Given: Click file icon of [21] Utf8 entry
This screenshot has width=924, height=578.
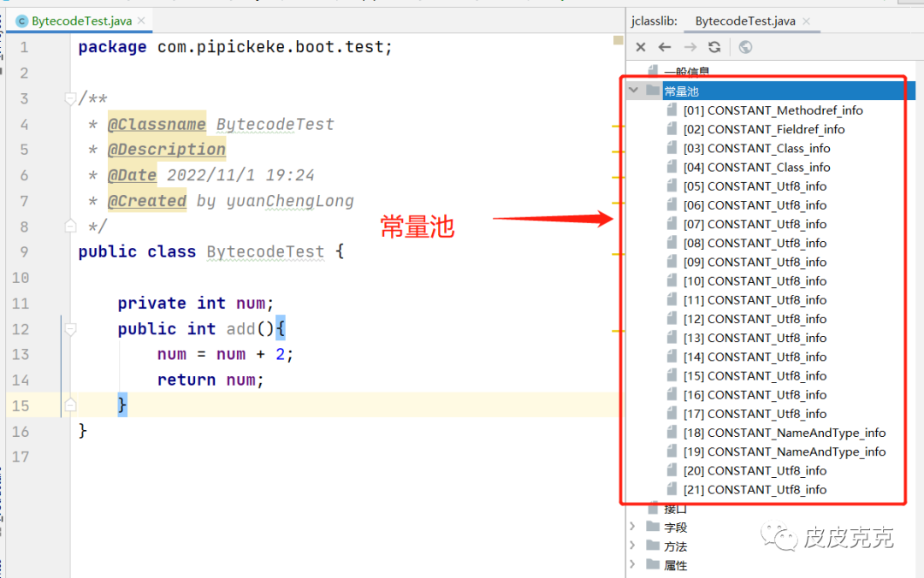Looking at the screenshot, I should pos(672,488).
